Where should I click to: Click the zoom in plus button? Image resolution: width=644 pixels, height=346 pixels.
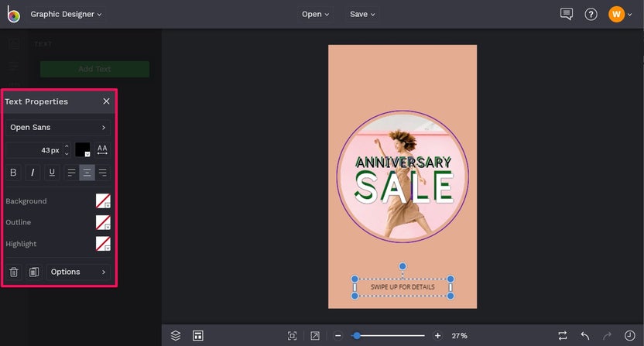tap(437, 335)
